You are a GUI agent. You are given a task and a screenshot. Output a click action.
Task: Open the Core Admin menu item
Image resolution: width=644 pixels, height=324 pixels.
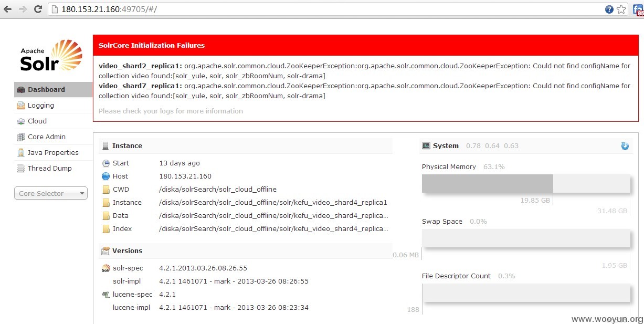coord(54,137)
